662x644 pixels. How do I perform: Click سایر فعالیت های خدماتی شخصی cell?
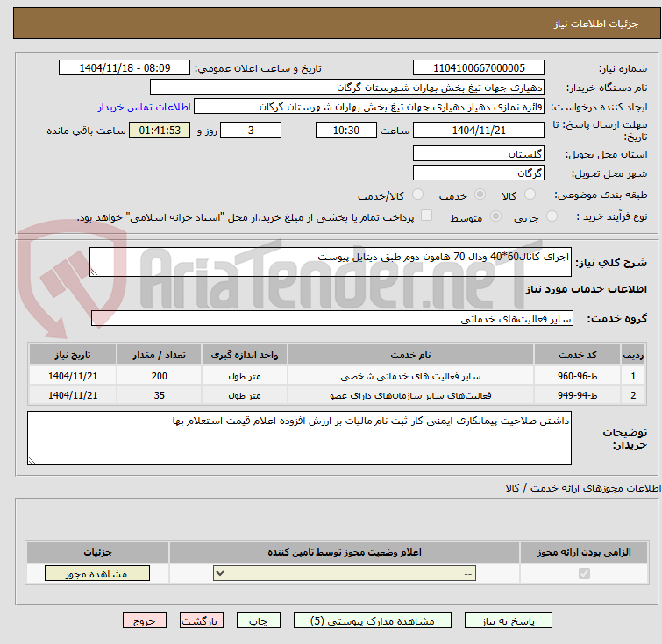pyautogui.click(x=411, y=376)
